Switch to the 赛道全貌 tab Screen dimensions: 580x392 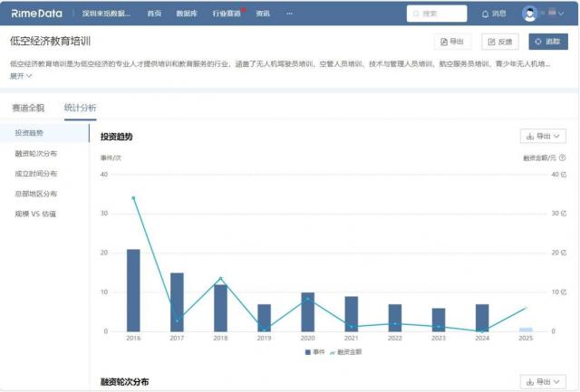tap(27, 108)
